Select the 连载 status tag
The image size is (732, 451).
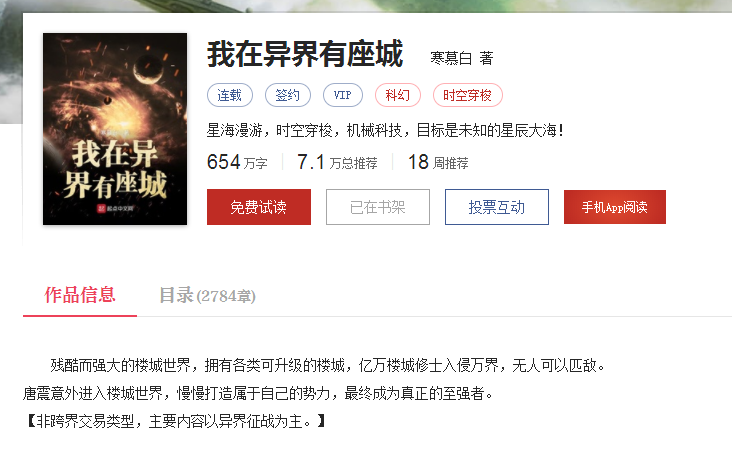[x=230, y=95]
